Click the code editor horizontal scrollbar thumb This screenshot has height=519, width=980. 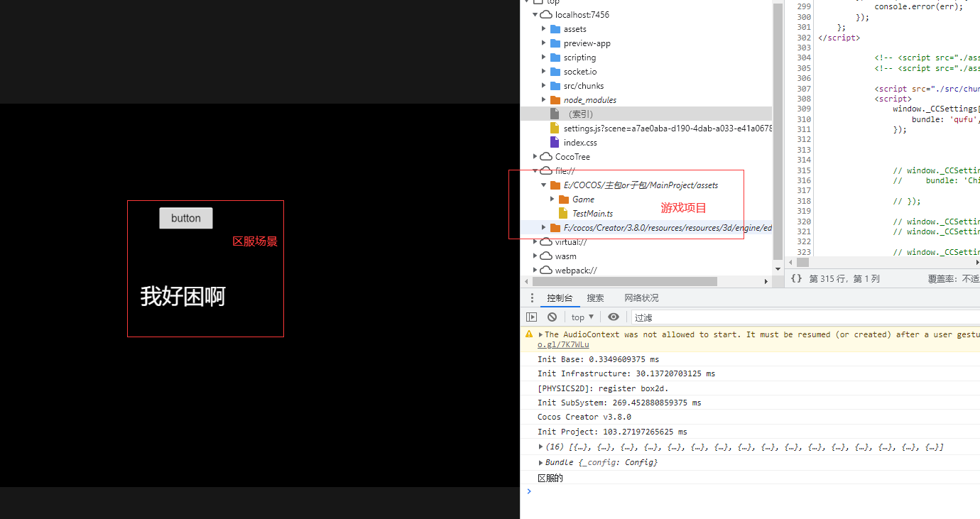coord(802,262)
